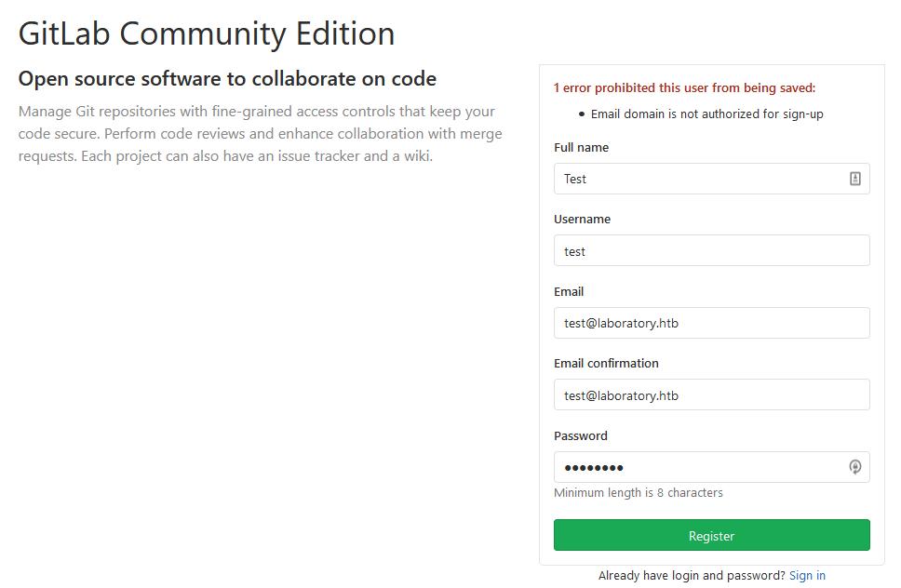Click the 'Email domain is not authorized' error text

tap(707, 114)
